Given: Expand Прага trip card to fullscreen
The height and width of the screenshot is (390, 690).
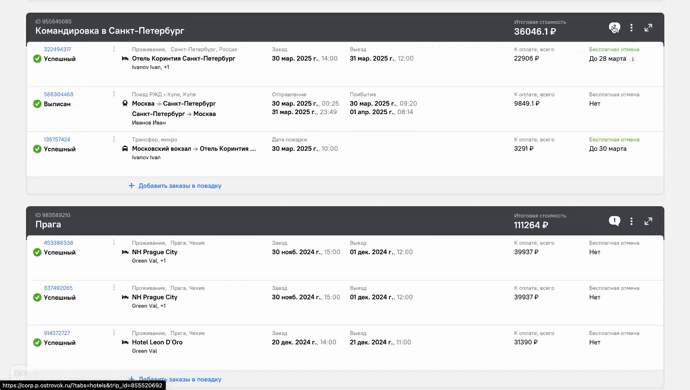Looking at the screenshot, I should tap(648, 221).
